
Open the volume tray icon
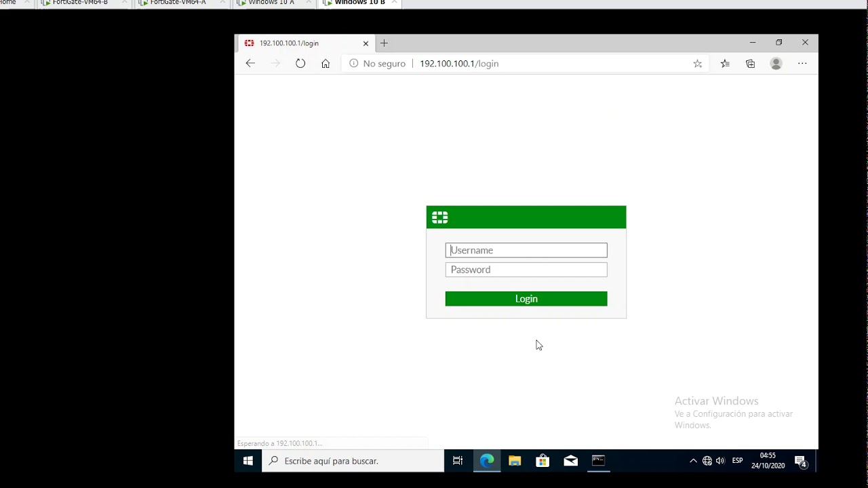[720, 461]
